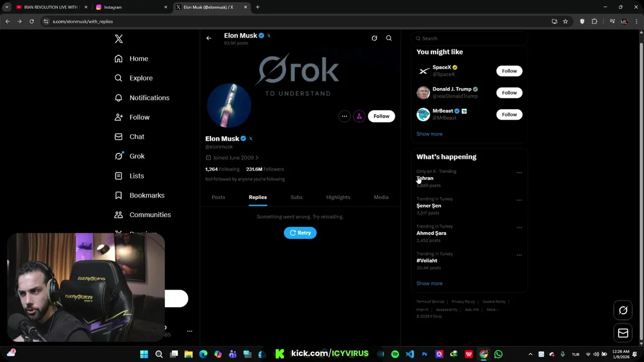This screenshot has height=362, width=644.
Task: Switch to the Media tab
Action: [x=381, y=197]
